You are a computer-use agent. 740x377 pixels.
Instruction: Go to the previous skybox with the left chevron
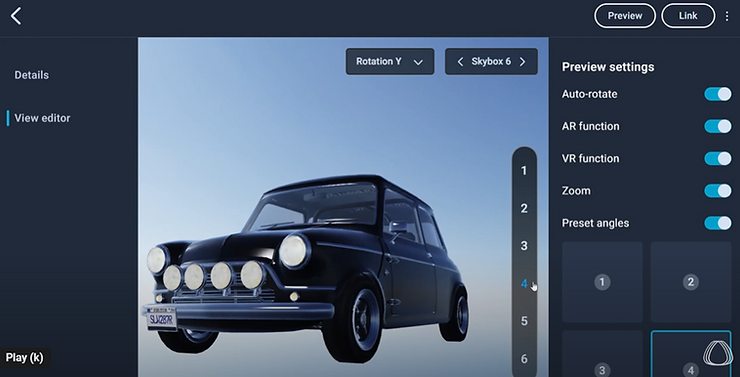click(x=460, y=62)
